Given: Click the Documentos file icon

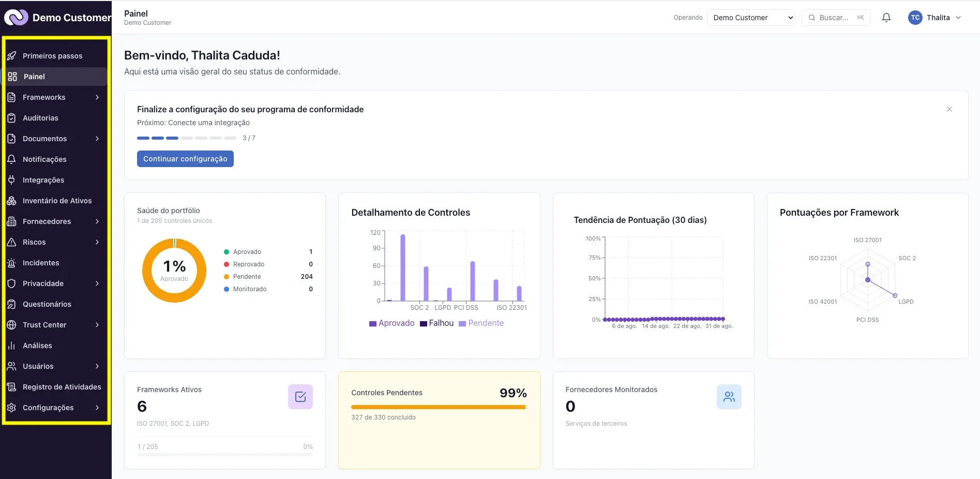Looking at the screenshot, I should [11, 139].
